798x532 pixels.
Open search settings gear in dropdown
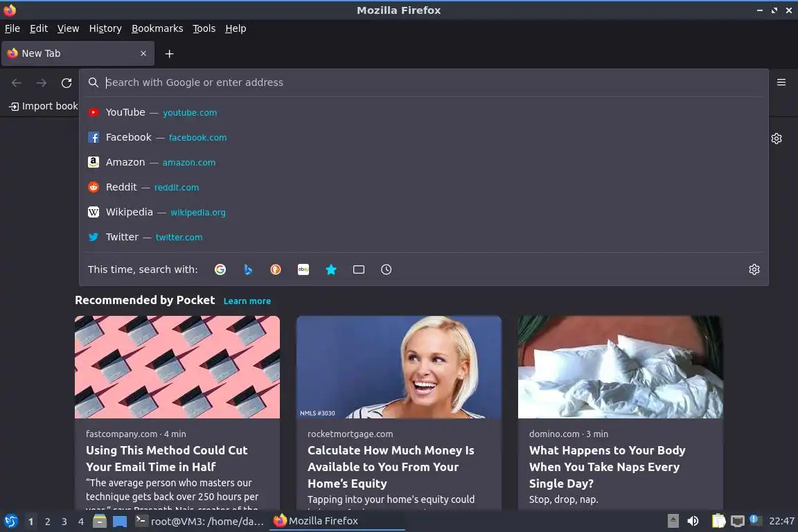tap(754, 269)
